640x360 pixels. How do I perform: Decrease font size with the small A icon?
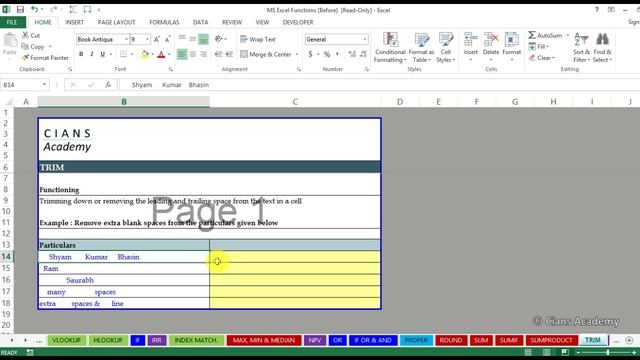pyautogui.click(x=167, y=39)
